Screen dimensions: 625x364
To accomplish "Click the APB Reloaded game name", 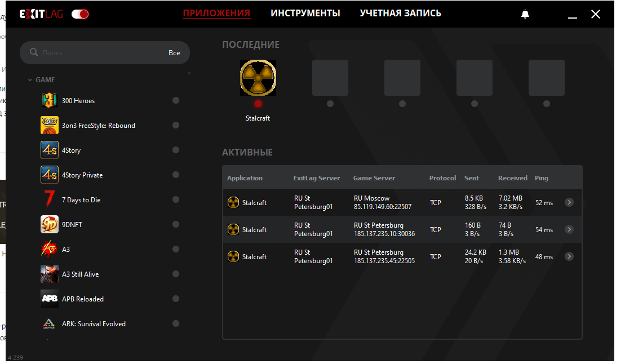I will (x=83, y=299).
